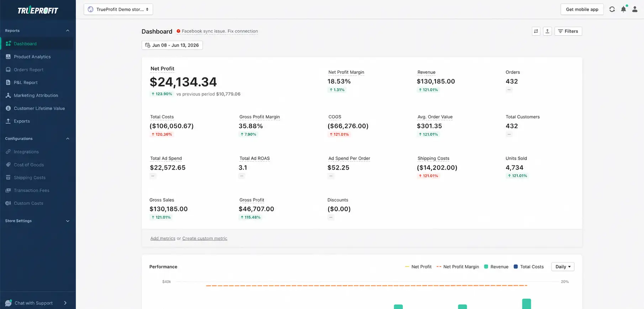Expand the Store Settings section
This screenshot has height=309, width=644.
(68, 221)
